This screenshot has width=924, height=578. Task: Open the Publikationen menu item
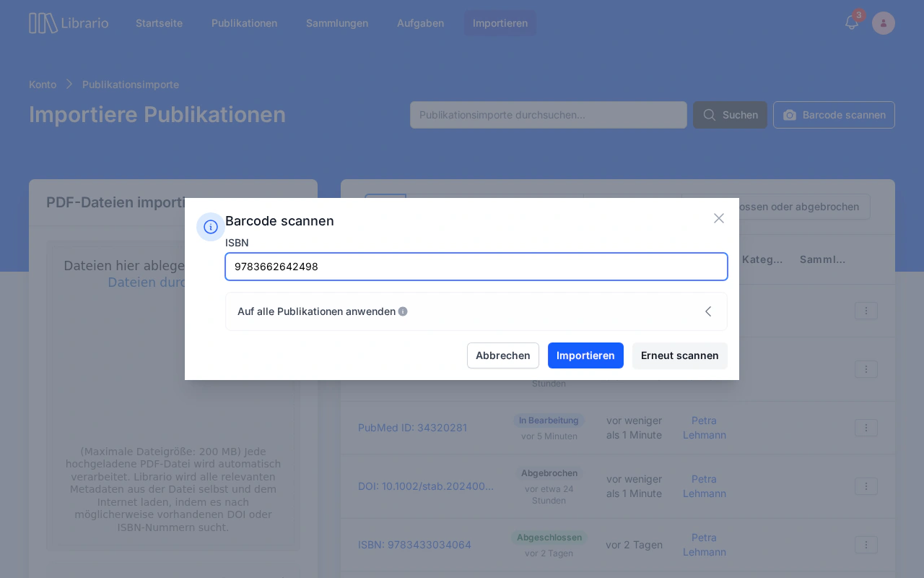tap(244, 23)
